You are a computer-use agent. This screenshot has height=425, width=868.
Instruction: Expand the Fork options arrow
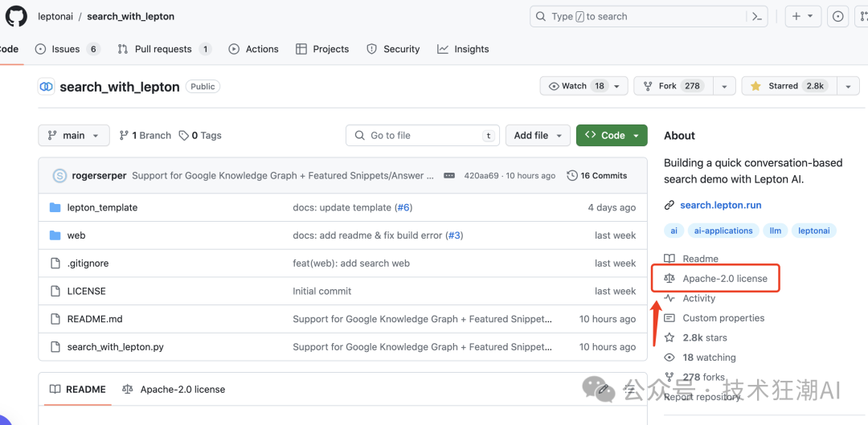tap(724, 86)
